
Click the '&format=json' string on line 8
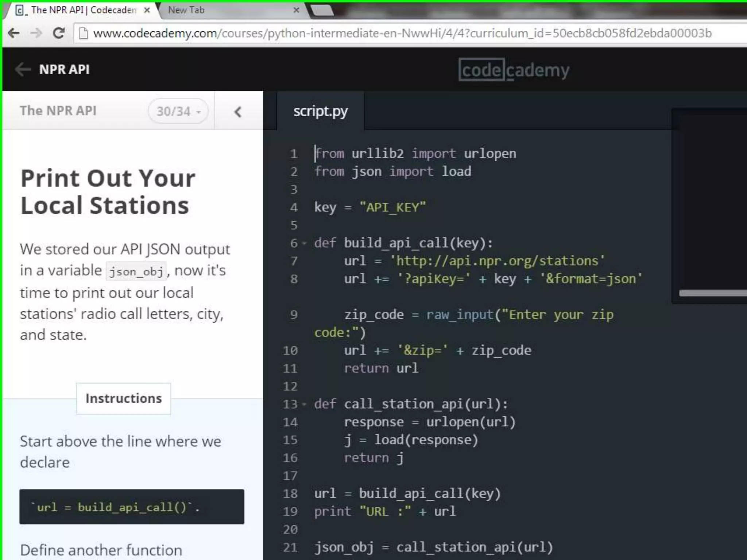591,279
